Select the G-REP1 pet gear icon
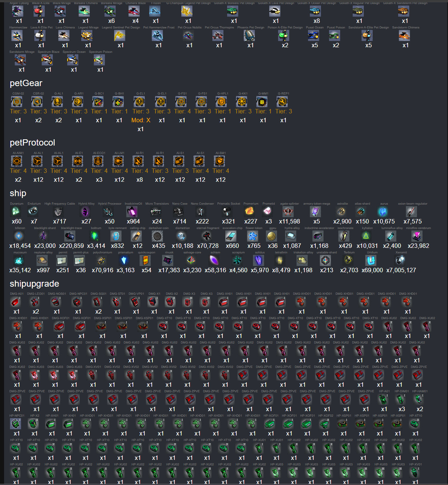The height and width of the screenshot is (485, 448). point(283,102)
